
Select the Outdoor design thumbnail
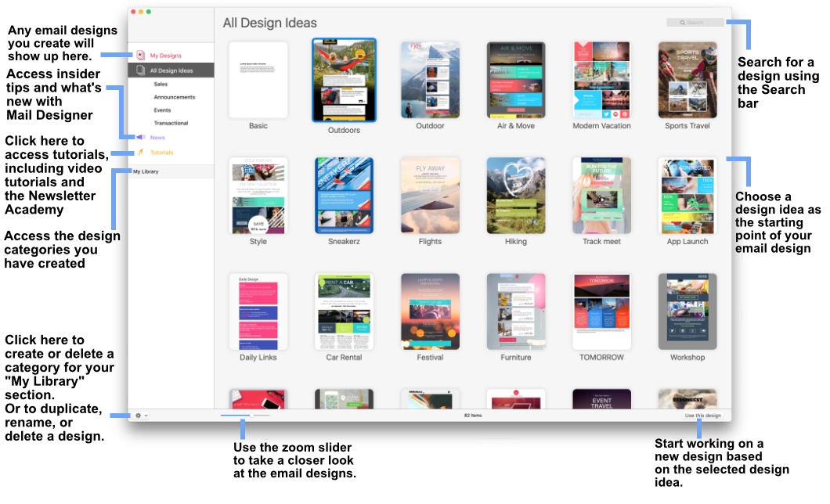[431, 80]
